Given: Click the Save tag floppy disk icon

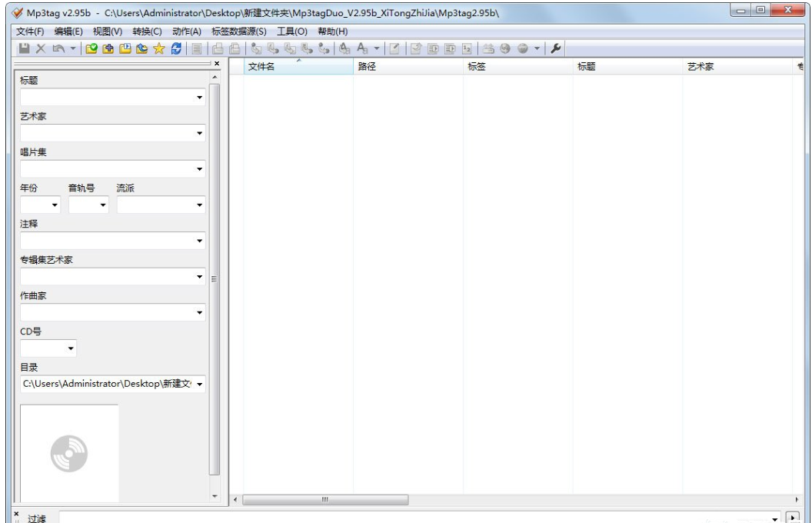Looking at the screenshot, I should pyautogui.click(x=25, y=48).
